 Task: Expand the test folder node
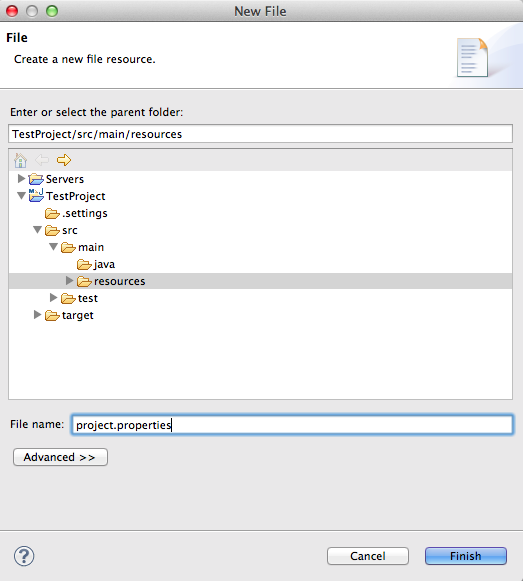[x=53, y=298]
